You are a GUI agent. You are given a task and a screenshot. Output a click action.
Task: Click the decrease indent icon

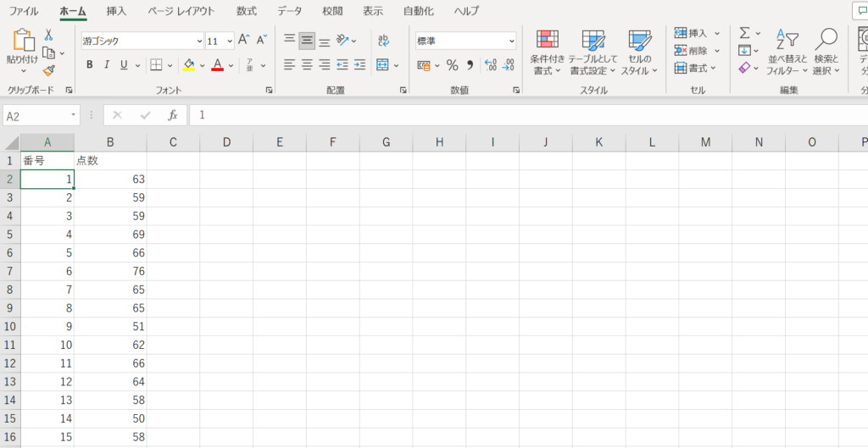coord(342,64)
